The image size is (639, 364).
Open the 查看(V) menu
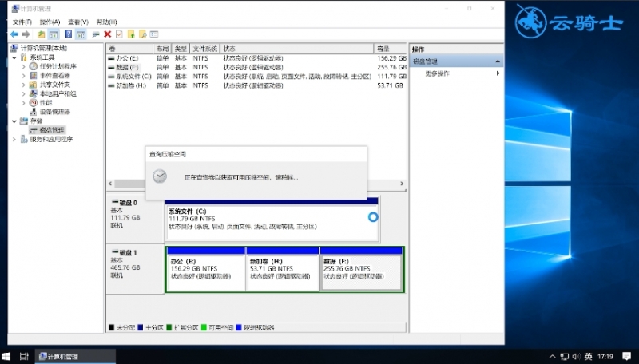point(77,22)
